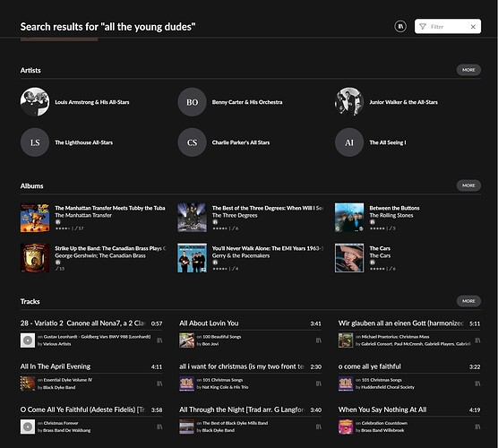Click the funnel icon in the Filter box

423,27
